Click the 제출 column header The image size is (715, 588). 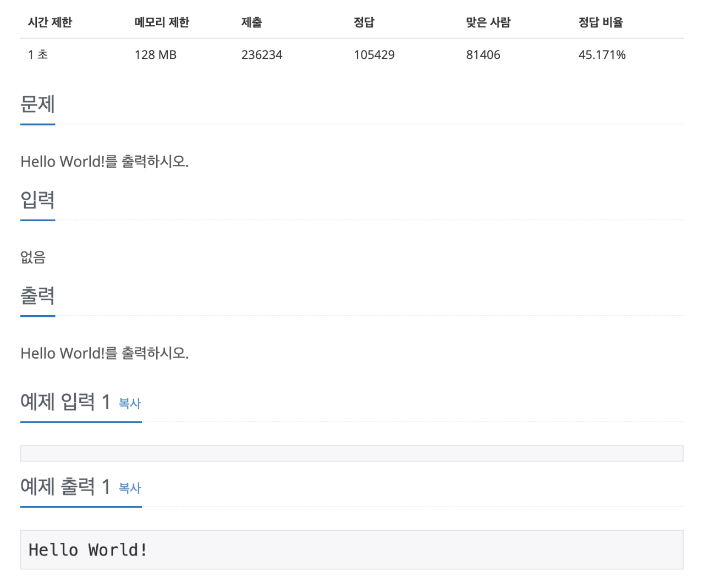pos(251,23)
